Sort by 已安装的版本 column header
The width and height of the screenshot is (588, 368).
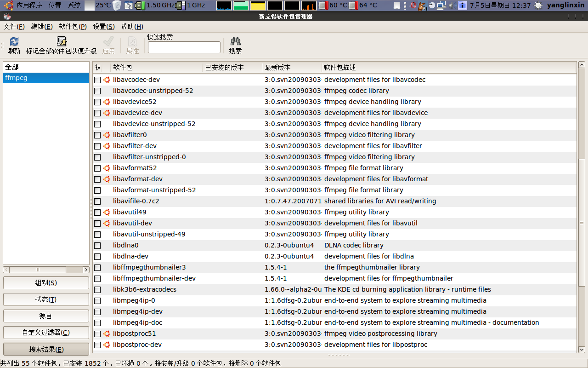tap(232, 68)
